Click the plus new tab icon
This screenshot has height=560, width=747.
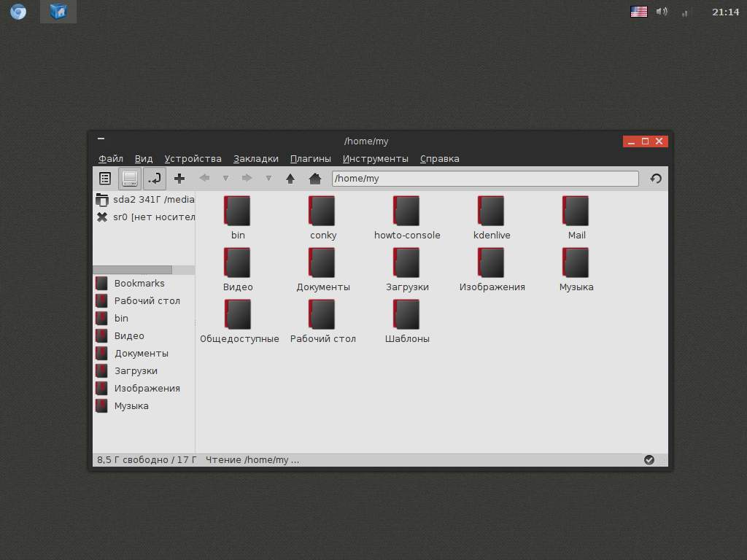[179, 179]
